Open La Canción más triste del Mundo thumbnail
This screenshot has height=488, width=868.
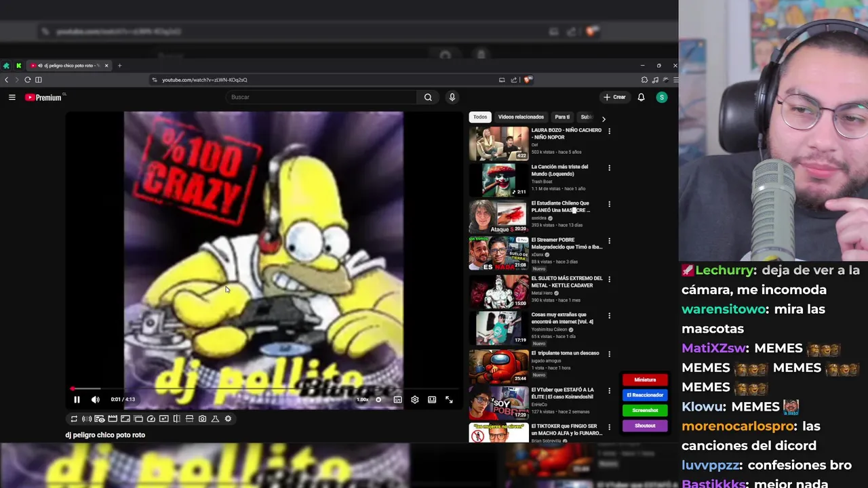pos(498,180)
